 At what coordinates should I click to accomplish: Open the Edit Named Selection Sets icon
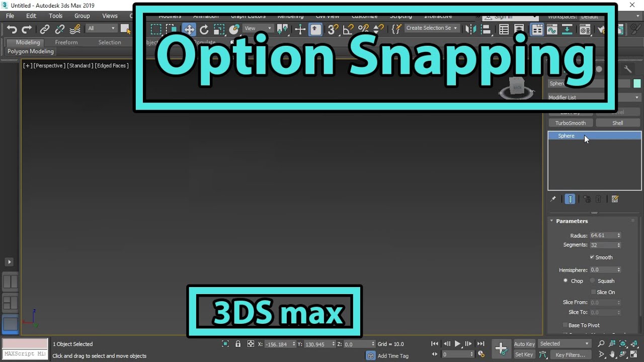(396, 29)
